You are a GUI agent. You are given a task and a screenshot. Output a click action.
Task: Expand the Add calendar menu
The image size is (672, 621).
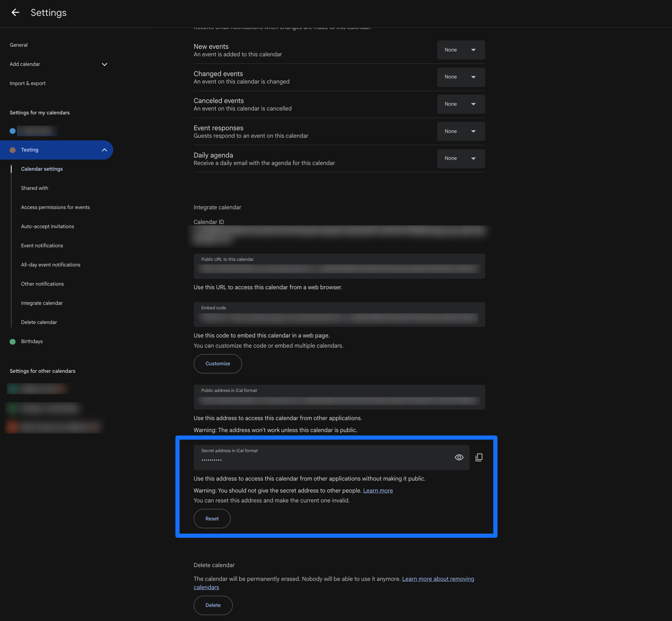(x=105, y=64)
